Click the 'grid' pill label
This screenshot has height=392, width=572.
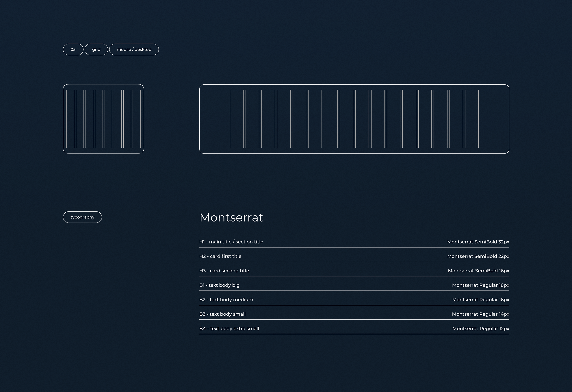(96, 49)
